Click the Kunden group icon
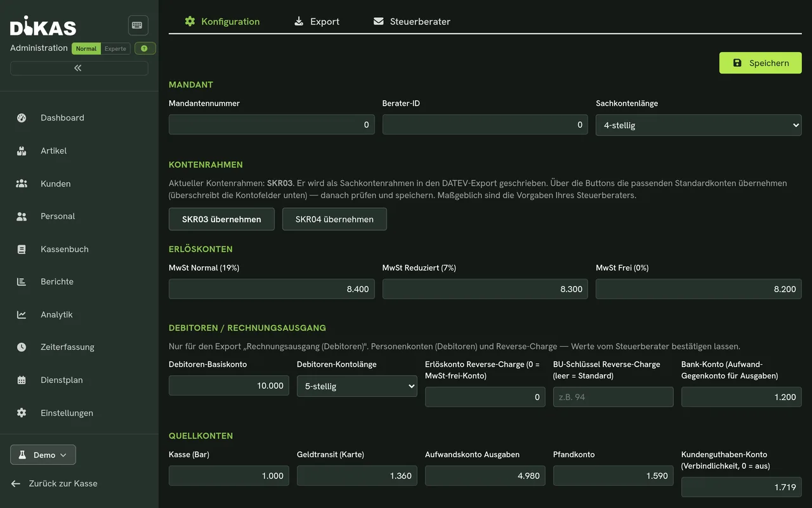The image size is (812, 508). [x=22, y=184]
